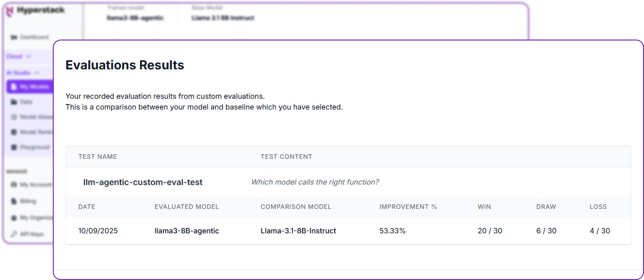Screen dimensions: 644x280
Task: Collapse the AI Studio section chevron
Action: coord(37,73)
